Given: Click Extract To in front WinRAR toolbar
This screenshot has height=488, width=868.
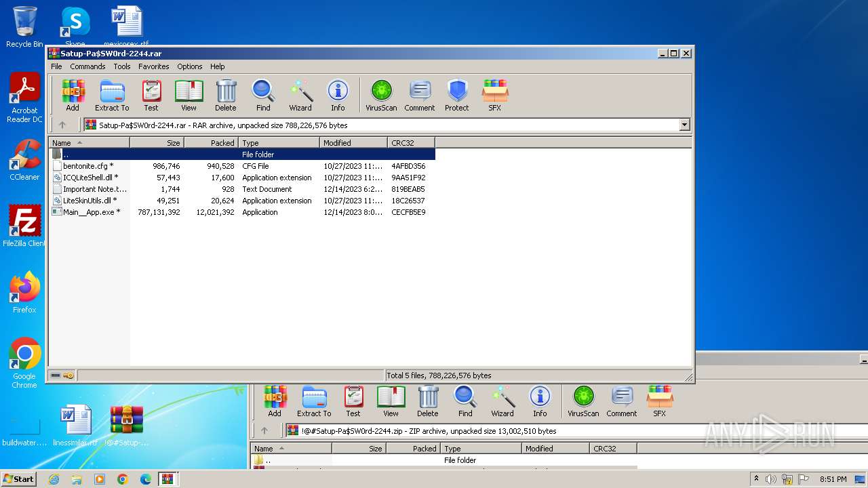Looking at the screenshot, I should (112, 96).
